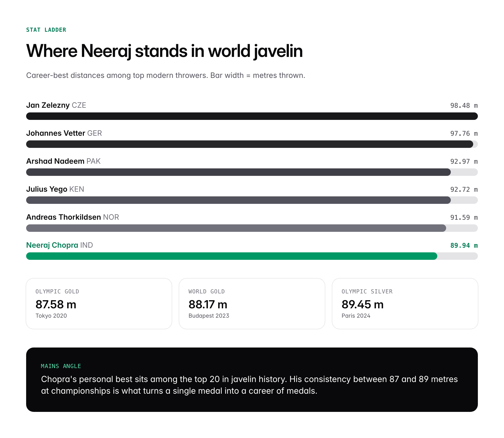Viewport: 504px width, 438px height.
Task: Open the World Gold Budapest 2023 card
Action: point(252,304)
